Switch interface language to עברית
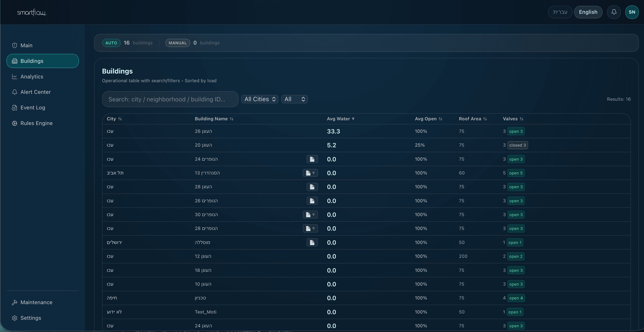The image size is (644, 332). pyautogui.click(x=560, y=12)
